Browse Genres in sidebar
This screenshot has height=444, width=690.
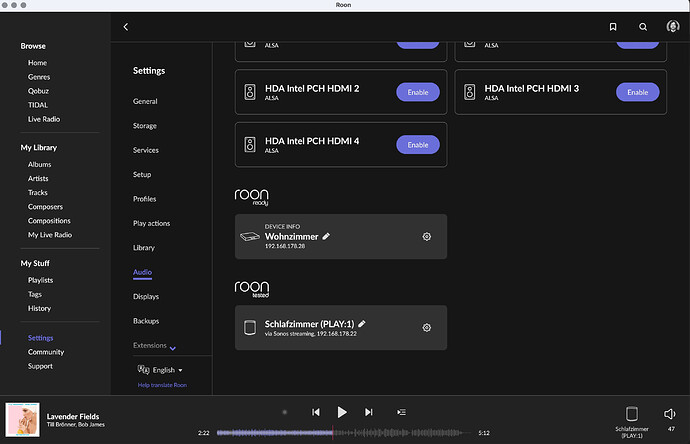point(39,77)
